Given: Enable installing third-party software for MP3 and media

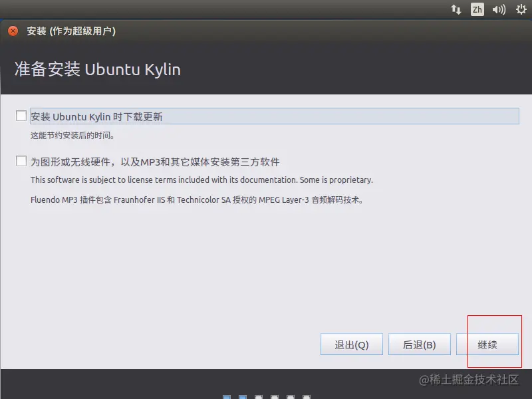Looking at the screenshot, I should [21, 161].
